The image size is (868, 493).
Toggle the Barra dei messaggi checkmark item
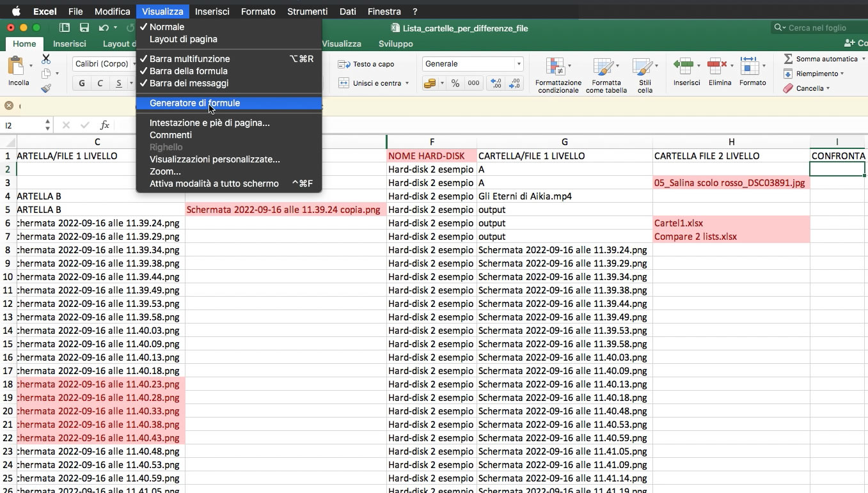click(229, 83)
